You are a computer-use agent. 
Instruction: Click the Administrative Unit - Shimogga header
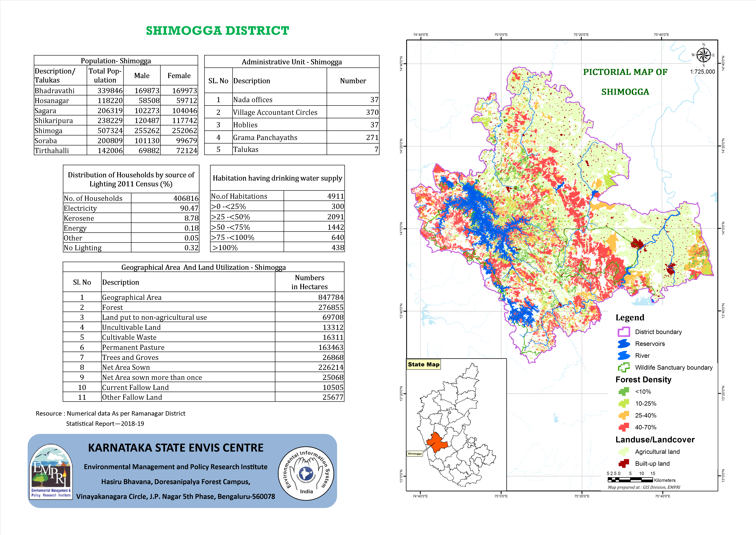coord(292,62)
